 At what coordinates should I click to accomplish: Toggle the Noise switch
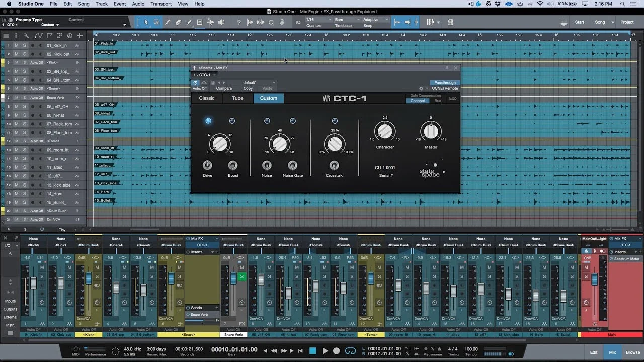[267, 165]
